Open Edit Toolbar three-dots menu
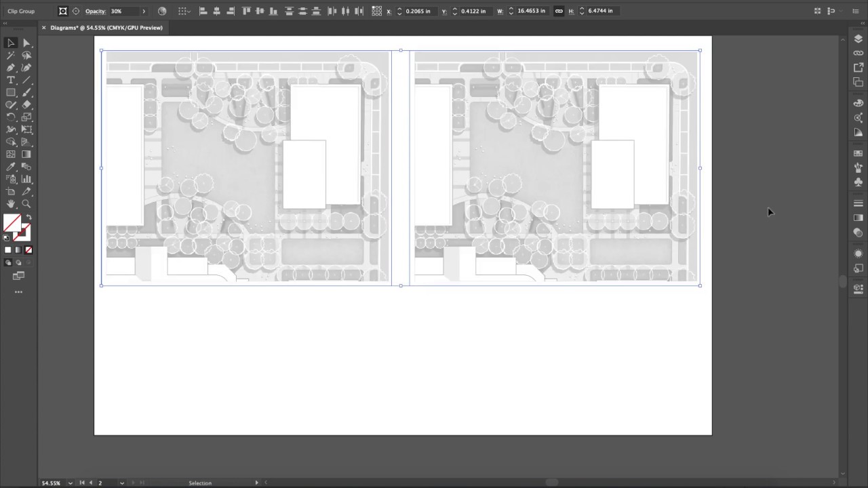The height and width of the screenshot is (488, 868). [x=18, y=292]
